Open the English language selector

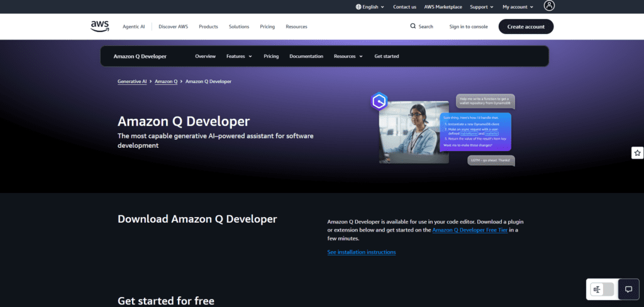tap(370, 7)
